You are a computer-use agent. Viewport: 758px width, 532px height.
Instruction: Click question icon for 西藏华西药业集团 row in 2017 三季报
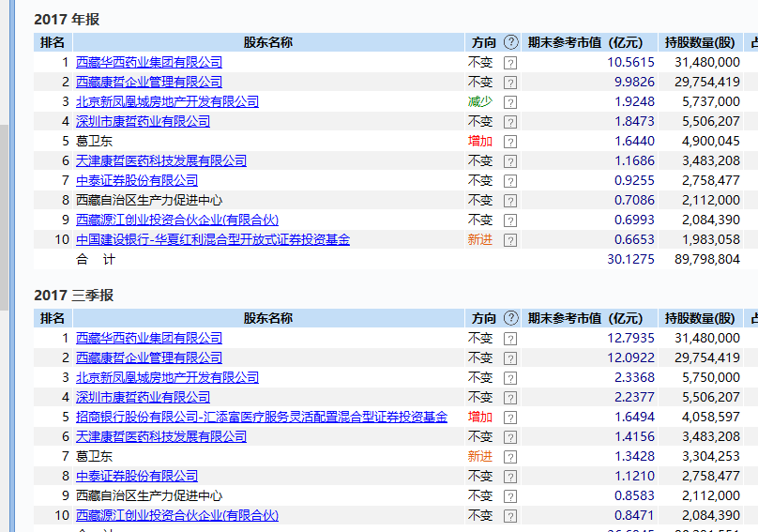tap(510, 339)
